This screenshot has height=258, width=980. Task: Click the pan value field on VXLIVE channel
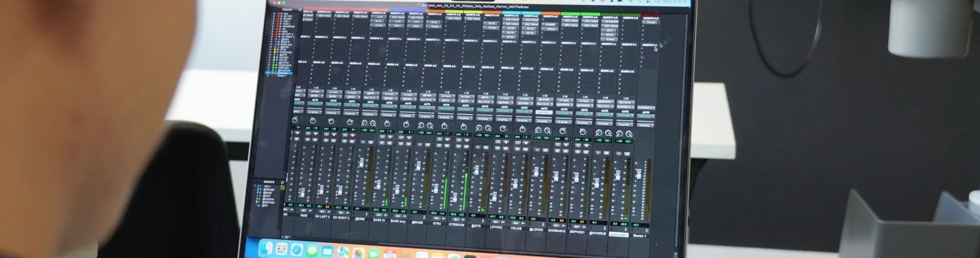522,137
